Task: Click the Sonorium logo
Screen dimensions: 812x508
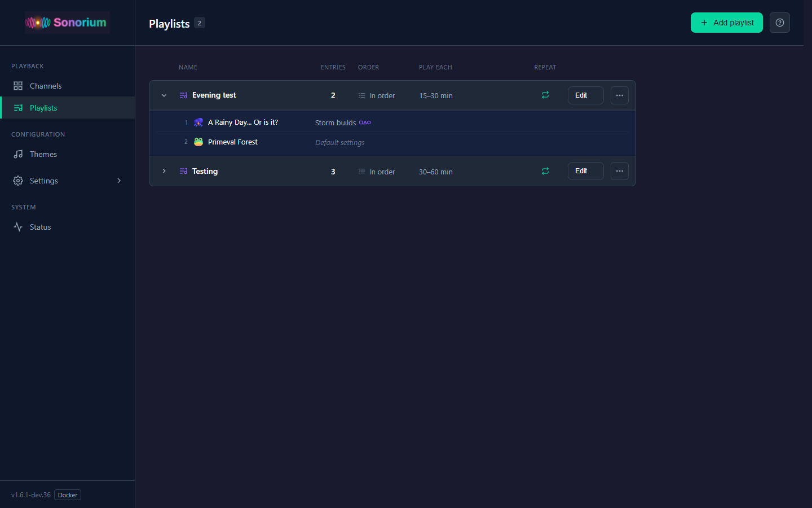Action: click(x=67, y=23)
